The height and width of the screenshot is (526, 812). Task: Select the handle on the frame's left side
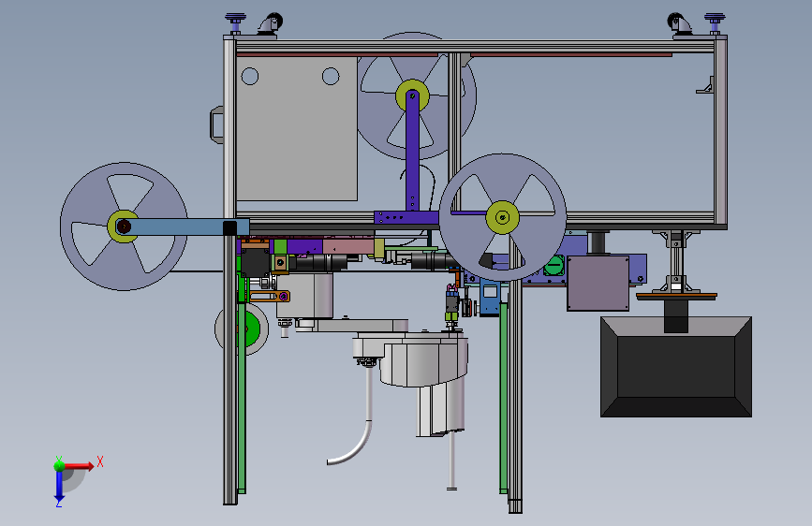pyautogui.click(x=216, y=124)
